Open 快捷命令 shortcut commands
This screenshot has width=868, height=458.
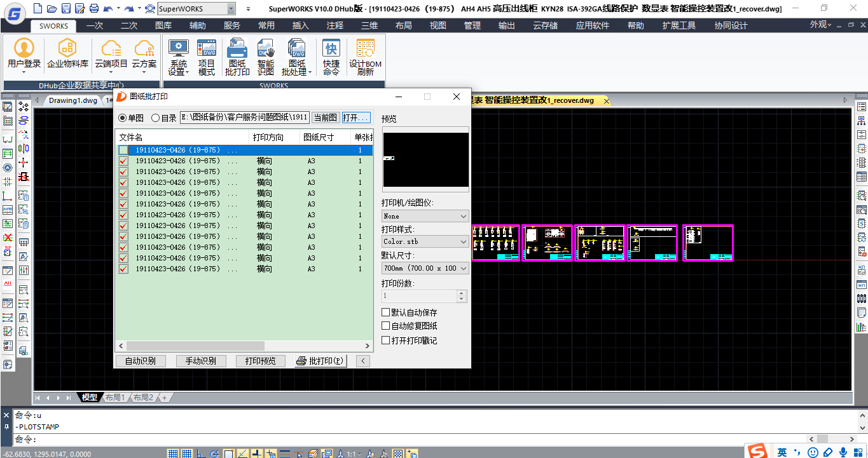click(331, 57)
